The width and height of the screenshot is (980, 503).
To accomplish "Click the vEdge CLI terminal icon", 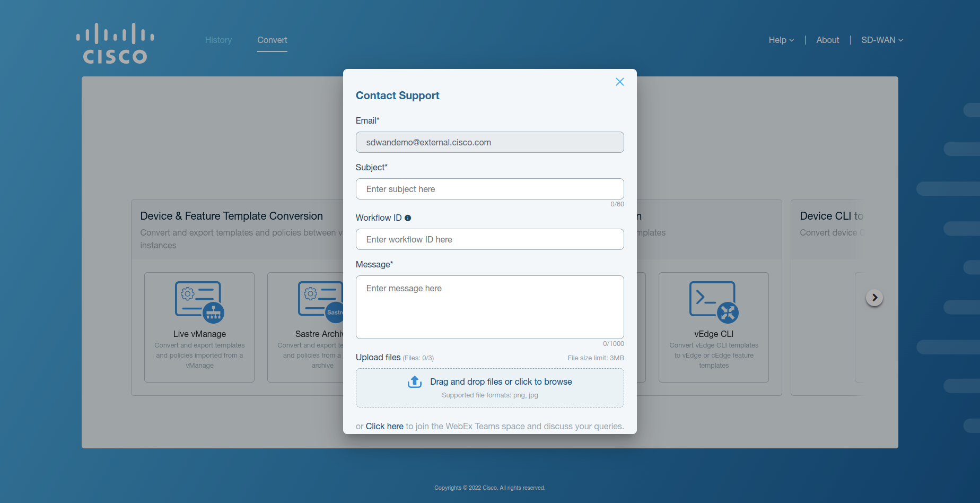I will pyautogui.click(x=714, y=302).
